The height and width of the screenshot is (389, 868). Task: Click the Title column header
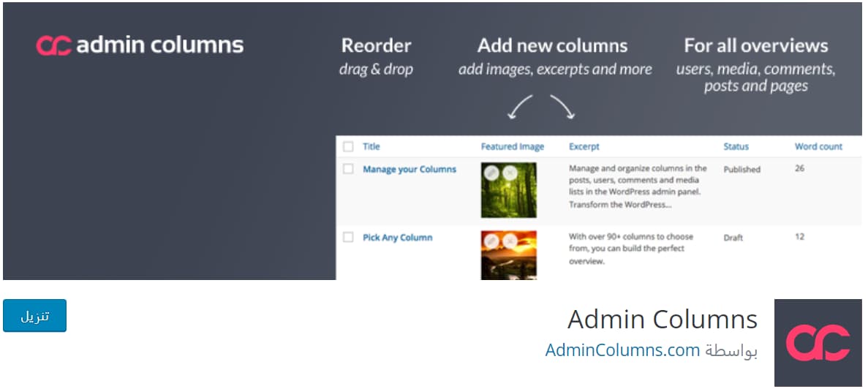(x=371, y=147)
